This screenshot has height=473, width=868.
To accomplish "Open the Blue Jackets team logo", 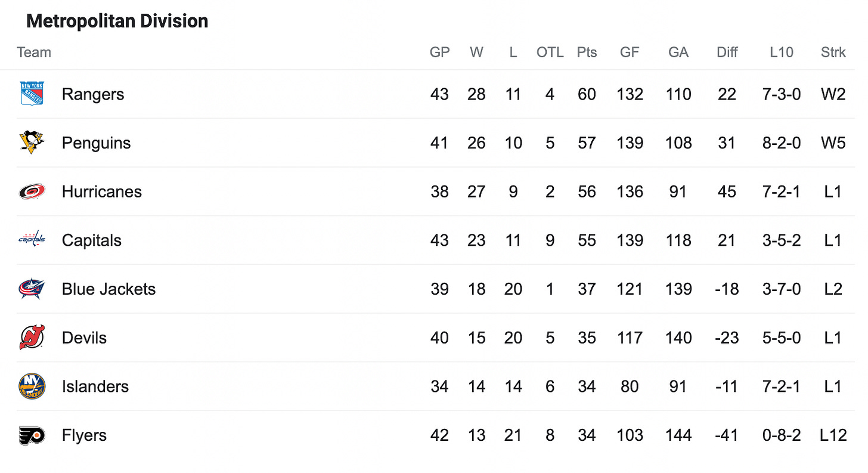I will tap(32, 289).
